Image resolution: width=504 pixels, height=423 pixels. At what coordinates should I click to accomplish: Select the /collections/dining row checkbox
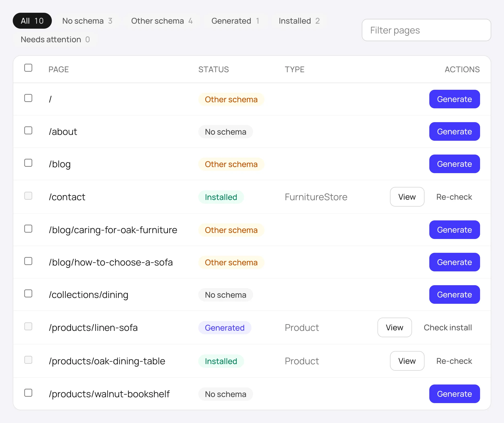[28, 293]
